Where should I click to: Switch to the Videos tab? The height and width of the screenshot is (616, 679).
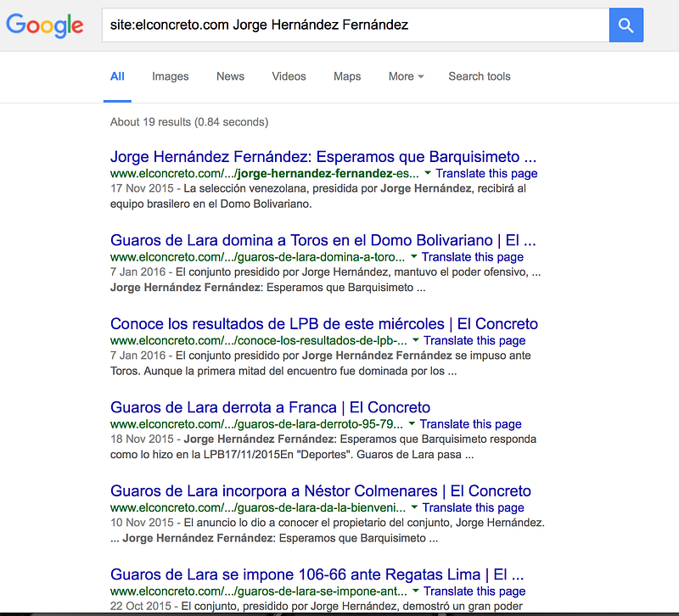[x=289, y=76]
